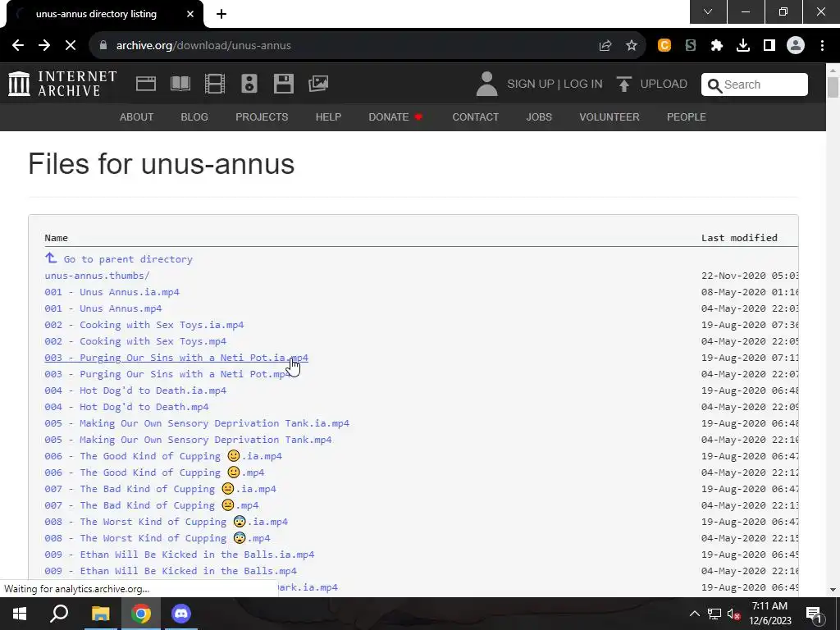Open the Software floppy disk icon

pyautogui.click(x=283, y=84)
